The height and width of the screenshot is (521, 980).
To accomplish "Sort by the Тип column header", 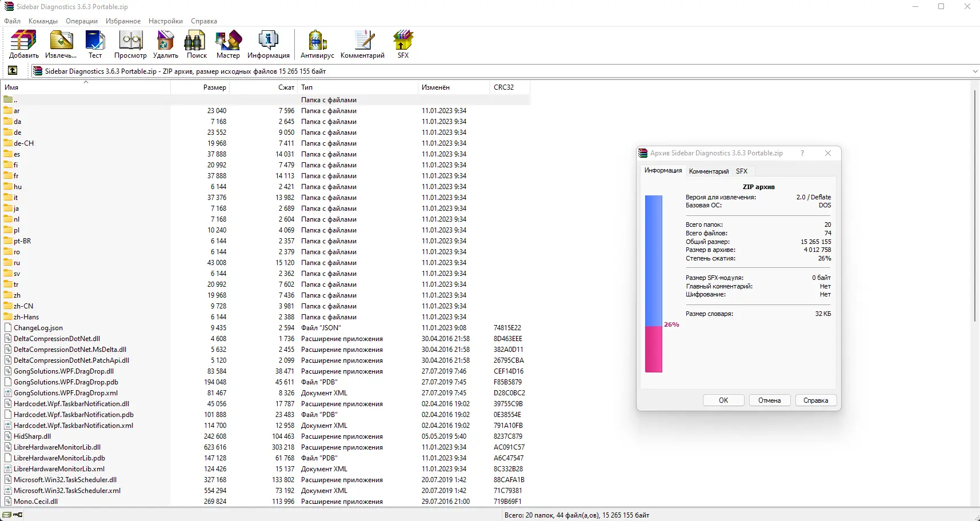I will (358, 87).
